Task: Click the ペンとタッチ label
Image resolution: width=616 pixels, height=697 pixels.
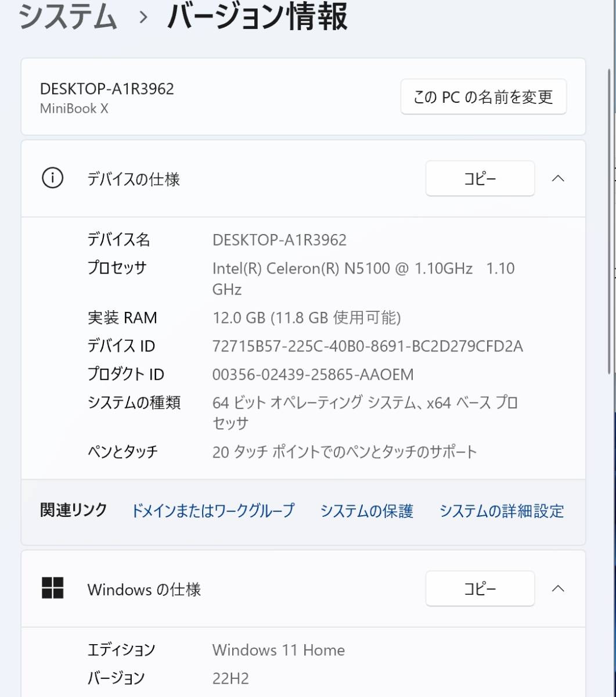Action: (123, 452)
